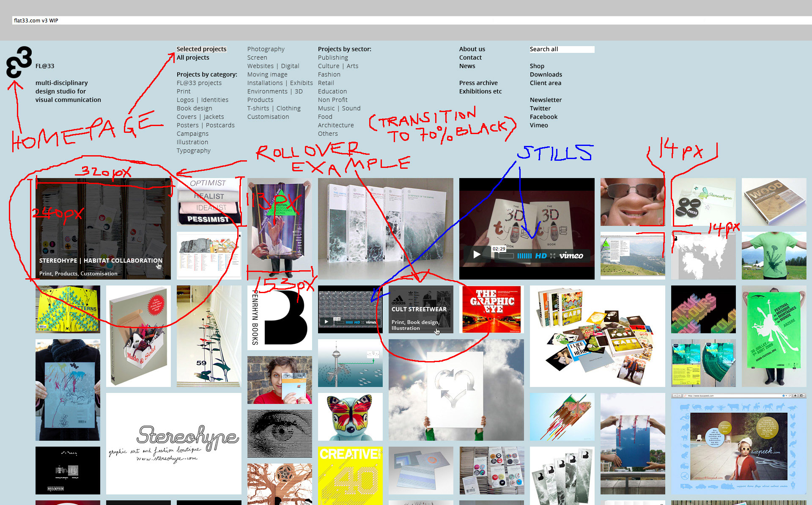
Task: Click the FL@33 logo icon
Action: click(x=19, y=62)
